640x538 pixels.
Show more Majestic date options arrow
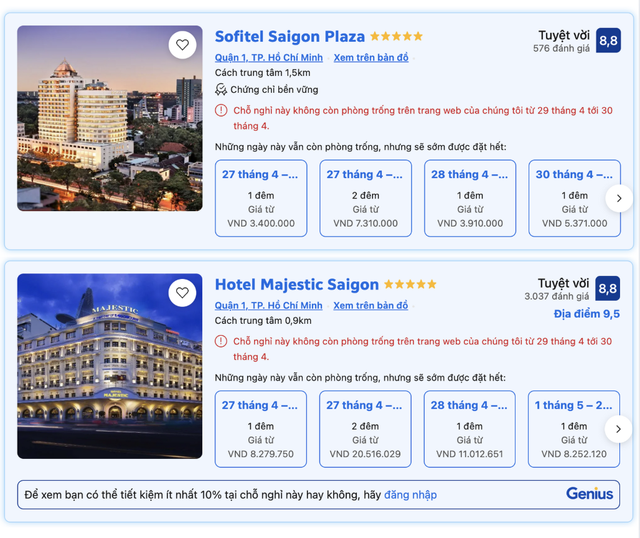[x=619, y=429]
